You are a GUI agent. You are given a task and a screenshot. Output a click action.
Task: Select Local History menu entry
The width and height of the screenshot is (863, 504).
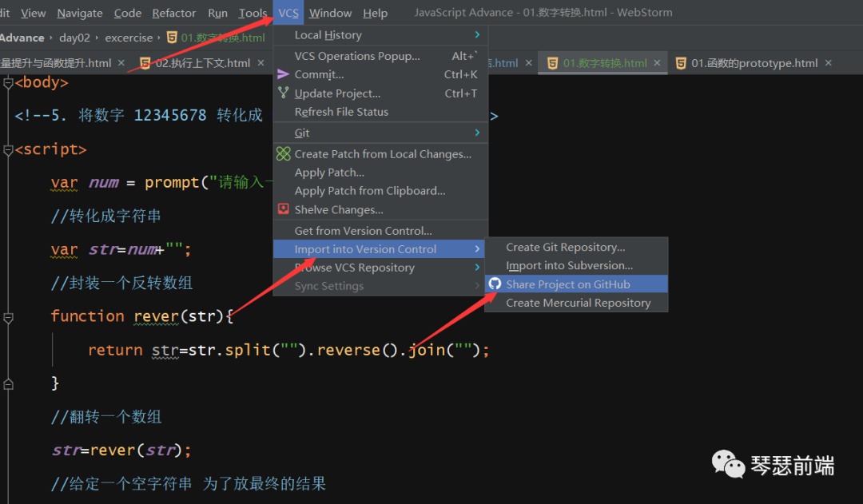click(x=380, y=34)
